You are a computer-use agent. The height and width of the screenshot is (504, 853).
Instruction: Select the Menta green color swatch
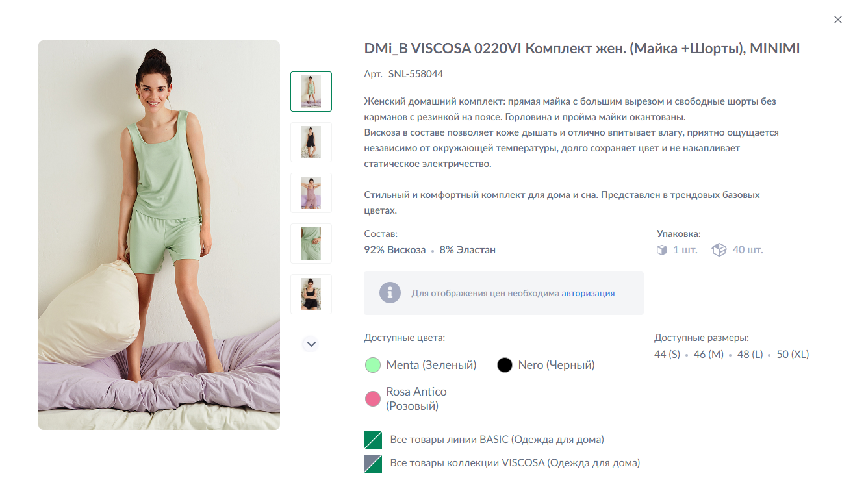pyautogui.click(x=372, y=365)
